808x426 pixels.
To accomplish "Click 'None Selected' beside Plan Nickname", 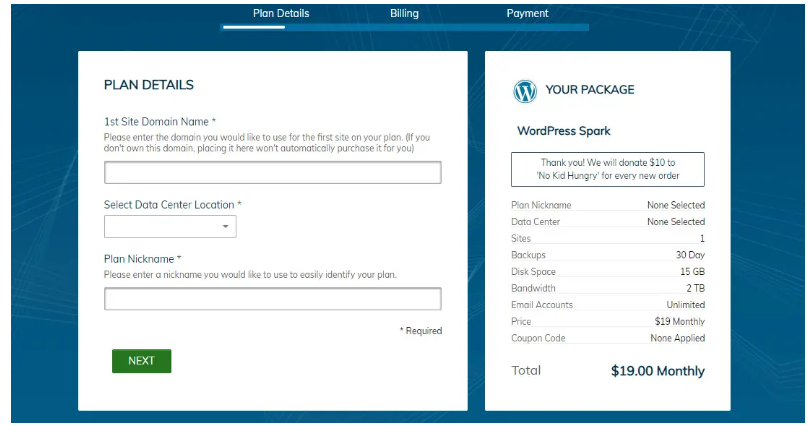I will tap(676, 205).
